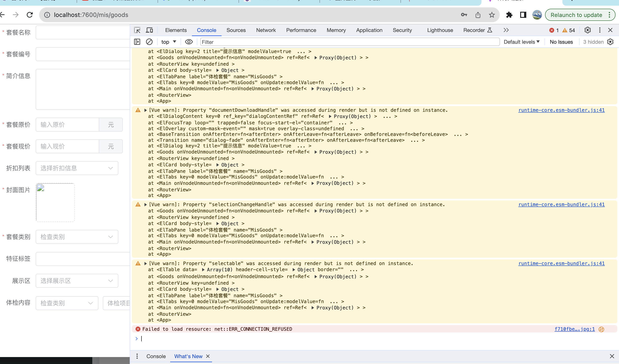Viewport: 619px width, 364px height.
Task: Click the 封面图片 upload thumbnail
Action: [55, 203]
